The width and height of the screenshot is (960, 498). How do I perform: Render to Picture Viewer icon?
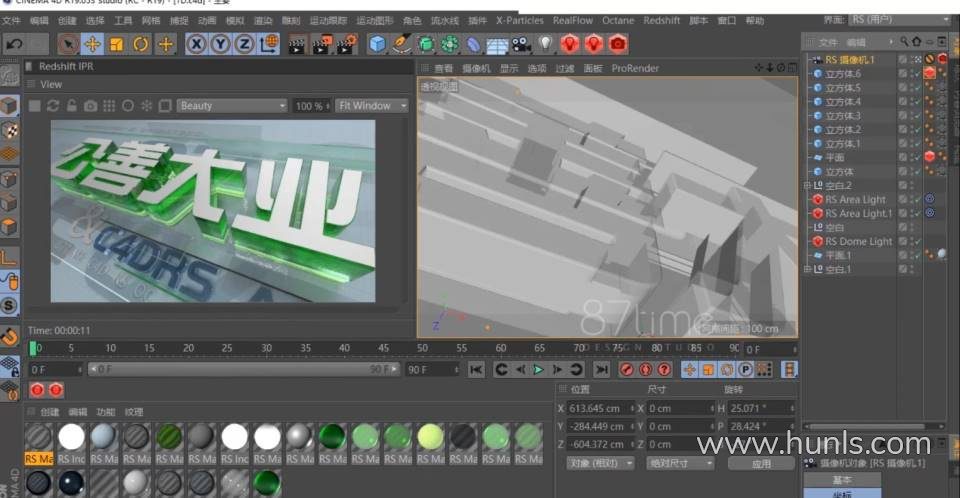point(321,44)
